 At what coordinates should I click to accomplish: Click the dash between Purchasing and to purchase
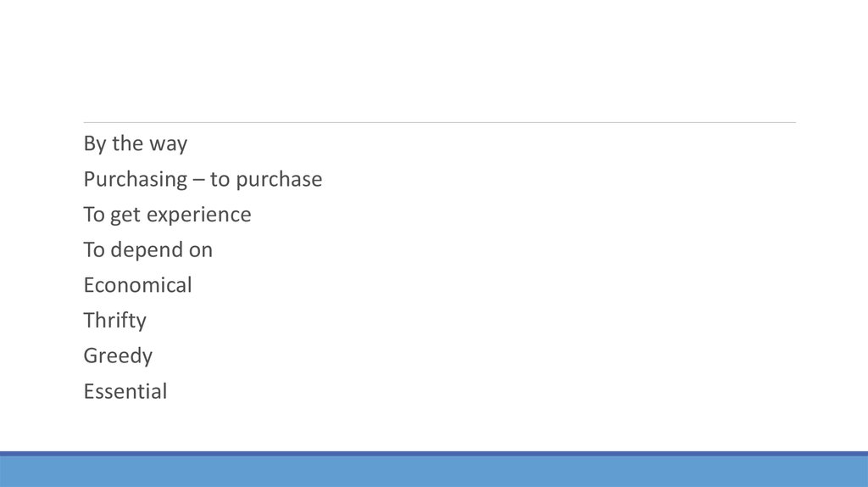click(x=198, y=180)
